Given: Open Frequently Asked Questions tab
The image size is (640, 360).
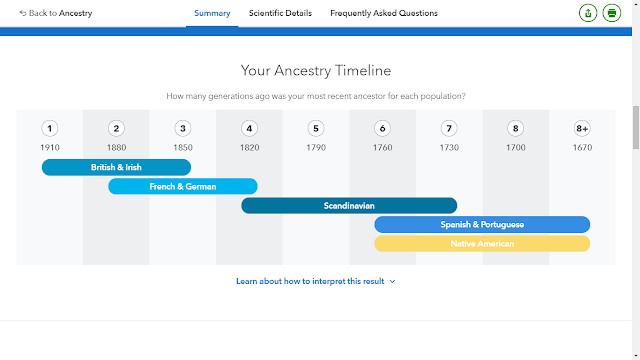Looking at the screenshot, I should coord(384,13).
